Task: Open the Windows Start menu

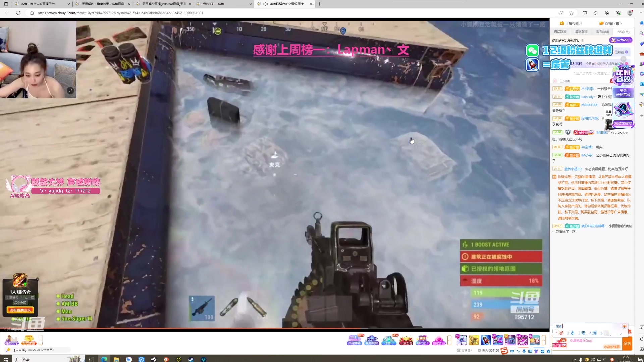Action: point(6,359)
